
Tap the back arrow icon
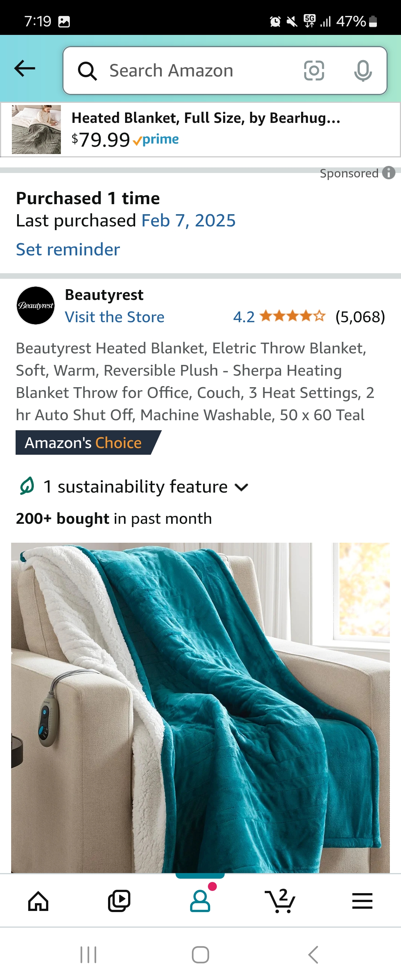click(x=25, y=69)
